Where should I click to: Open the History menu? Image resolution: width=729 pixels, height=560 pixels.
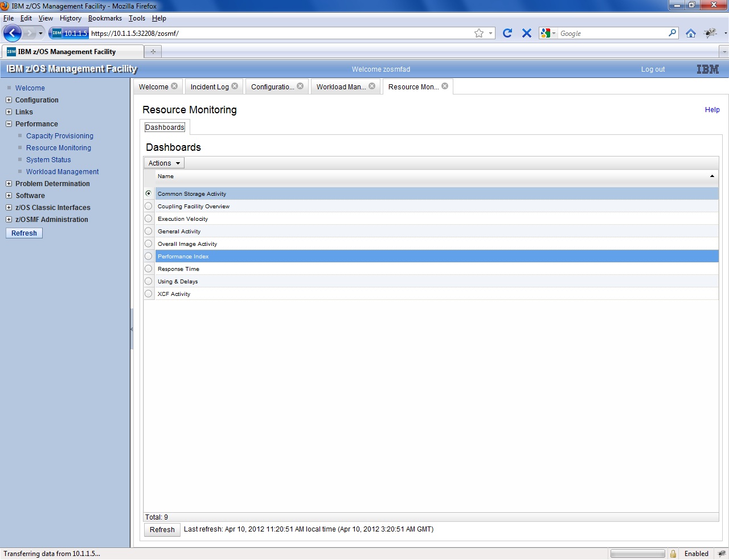click(x=71, y=18)
